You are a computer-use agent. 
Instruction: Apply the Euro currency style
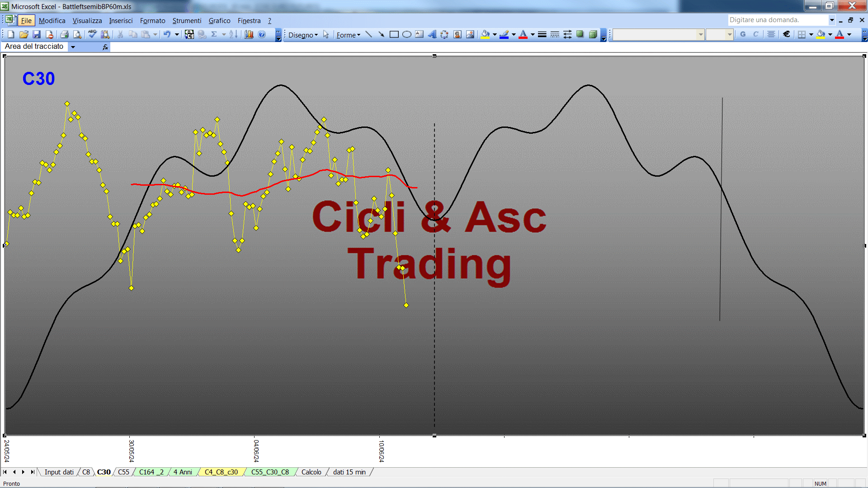pyautogui.click(x=787, y=34)
